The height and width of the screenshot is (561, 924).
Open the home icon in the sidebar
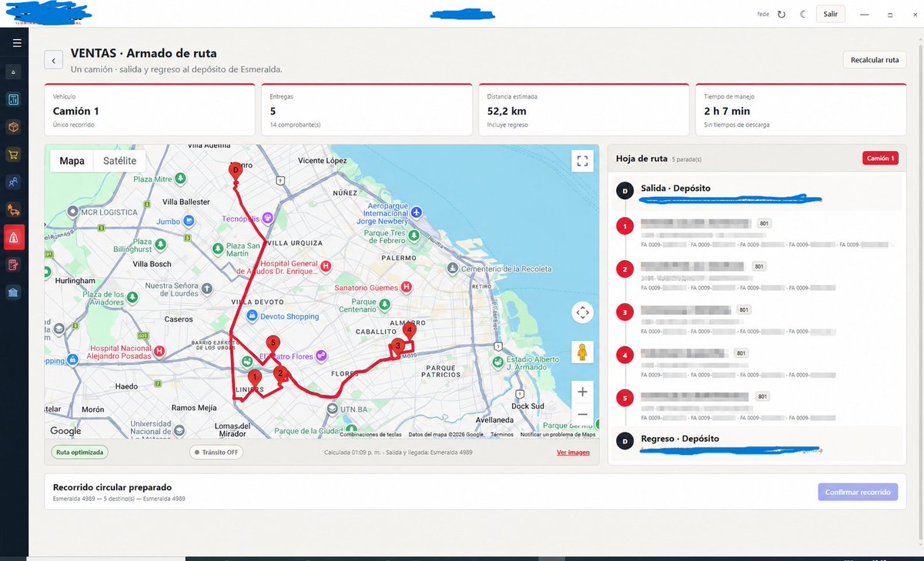coord(14,72)
